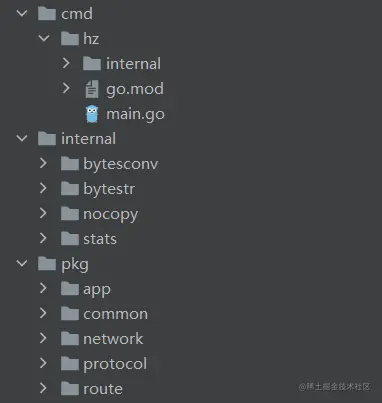Select the app folder entry

pos(97,289)
